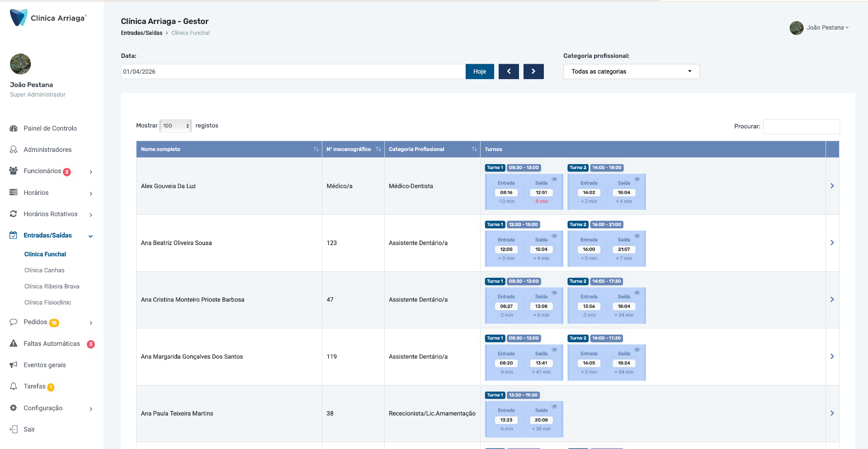The width and height of the screenshot is (868, 449).
Task: Click the Sair logout icon
Action: (14, 429)
